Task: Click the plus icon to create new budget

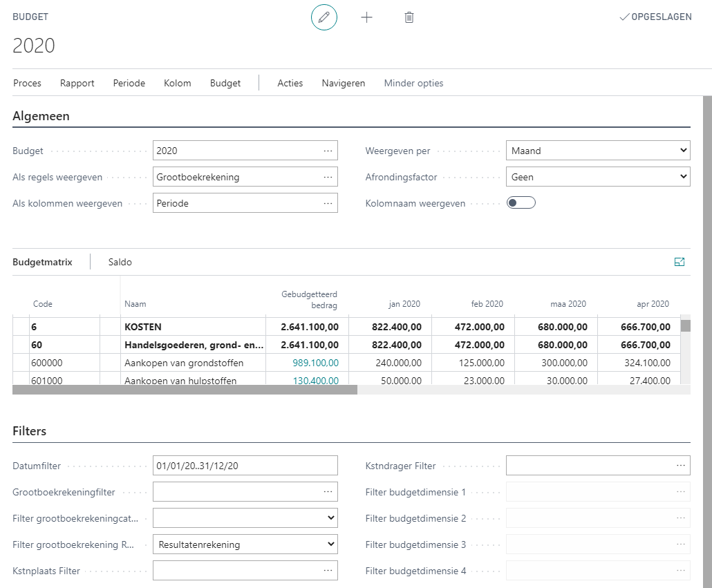Action: coord(367,17)
